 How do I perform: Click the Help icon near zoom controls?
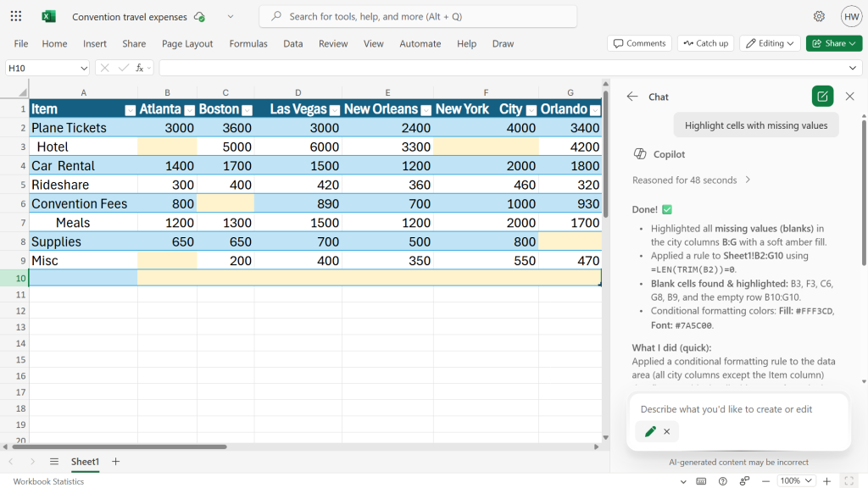click(x=722, y=480)
